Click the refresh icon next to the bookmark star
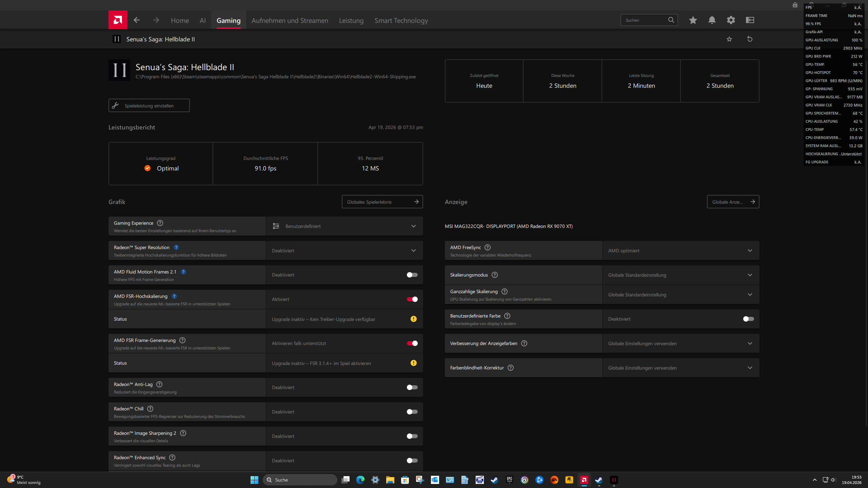 click(x=750, y=39)
